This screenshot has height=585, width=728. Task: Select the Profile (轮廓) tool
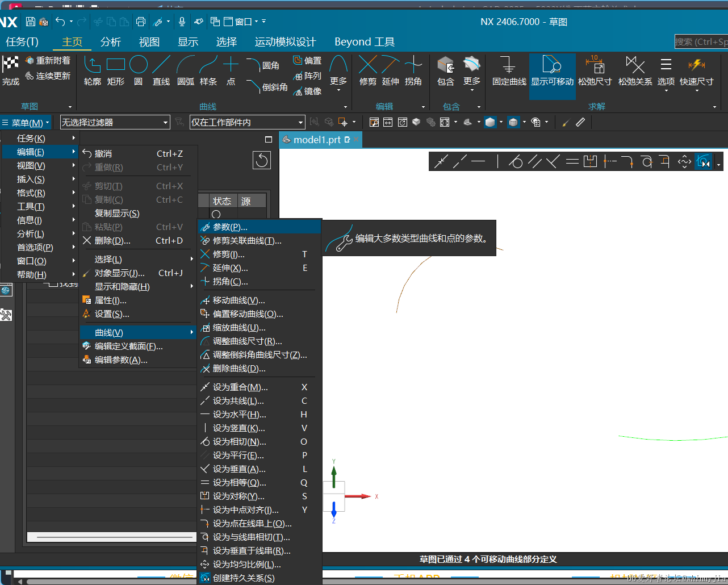pos(93,70)
